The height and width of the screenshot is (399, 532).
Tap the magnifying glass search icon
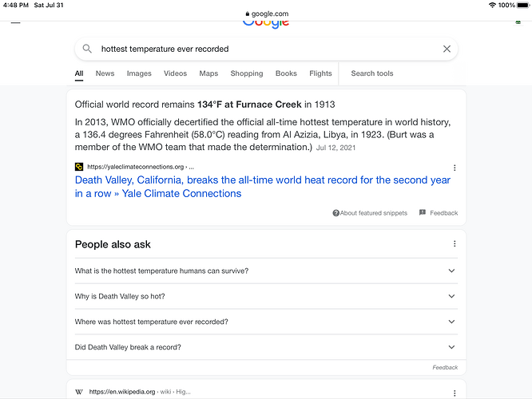[87, 49]
